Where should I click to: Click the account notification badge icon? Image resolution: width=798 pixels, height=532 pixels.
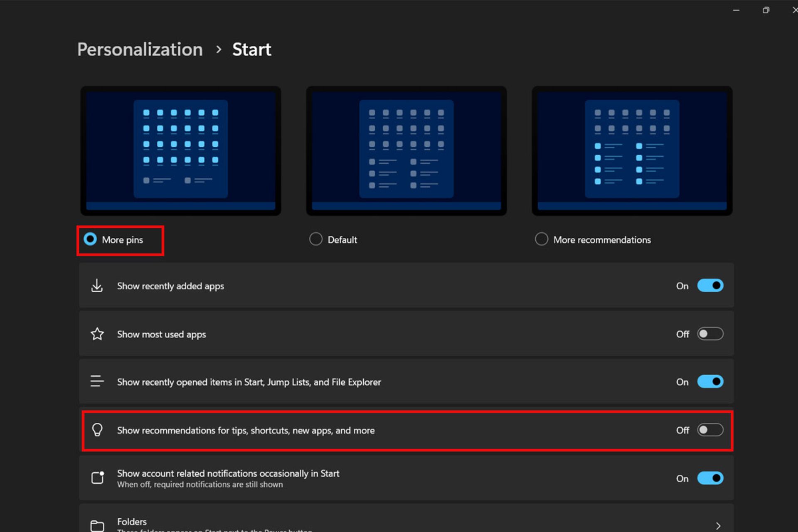pos(98,478)
